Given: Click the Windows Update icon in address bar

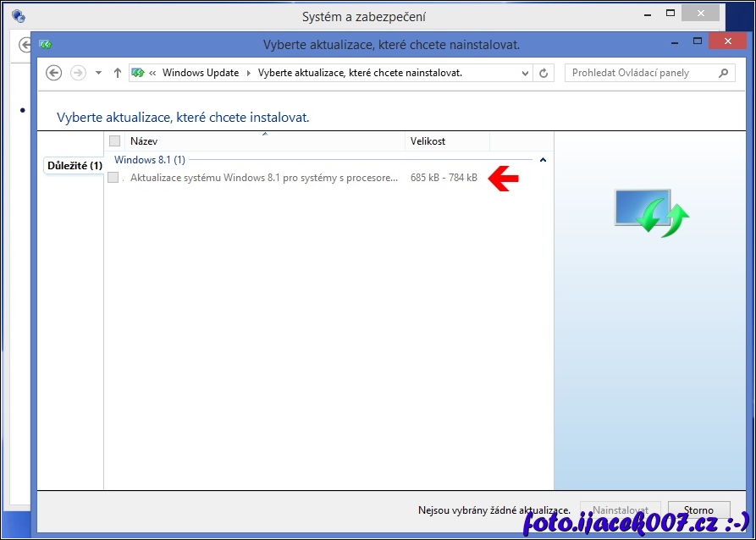Looking at the screenshot, I should pos(138,73).
